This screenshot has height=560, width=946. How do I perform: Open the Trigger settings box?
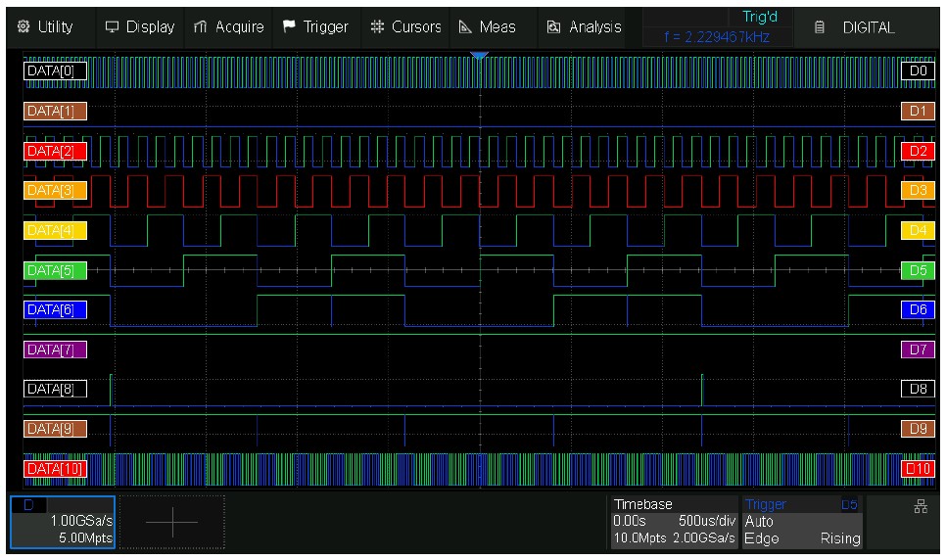802,522
